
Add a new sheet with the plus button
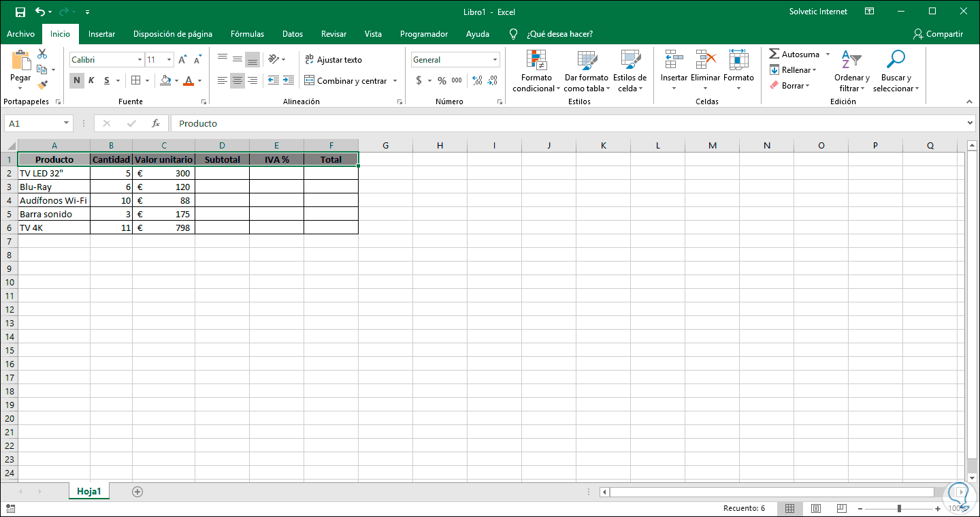[x=137, y=490]
